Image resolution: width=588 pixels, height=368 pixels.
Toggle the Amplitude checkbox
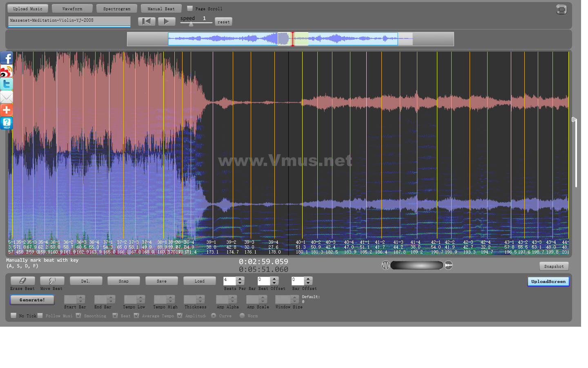coord(180,315)
